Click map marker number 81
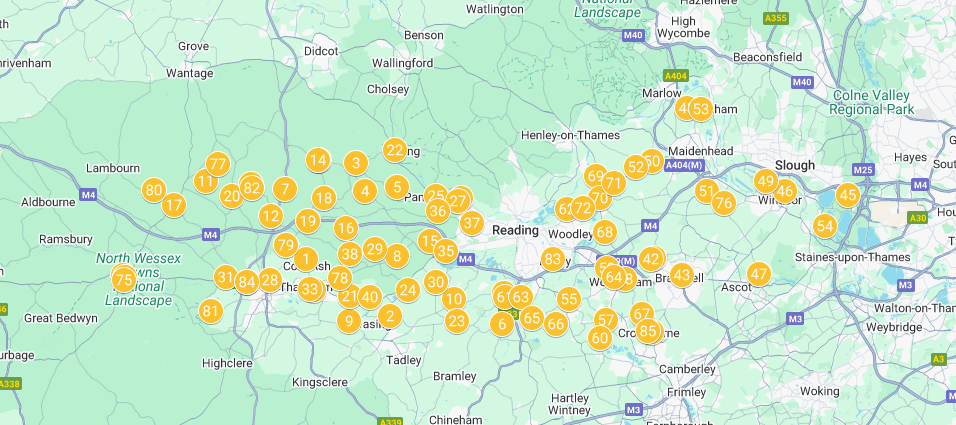The width and height of the screenshot is (956, 425). 210,312
